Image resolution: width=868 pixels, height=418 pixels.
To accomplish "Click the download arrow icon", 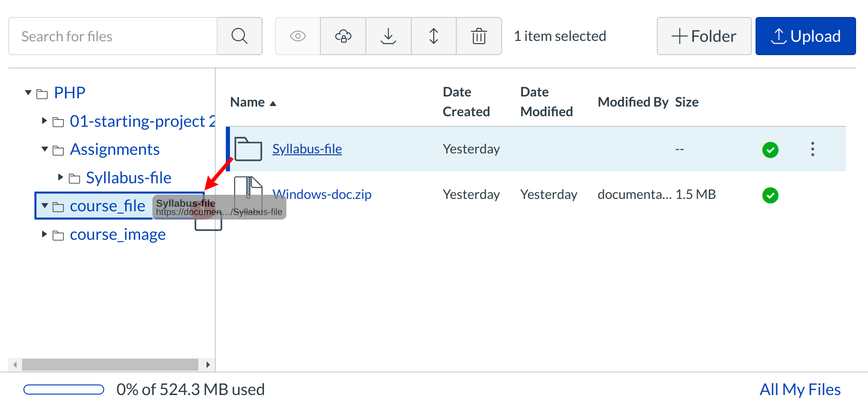I will pos(388,36).
